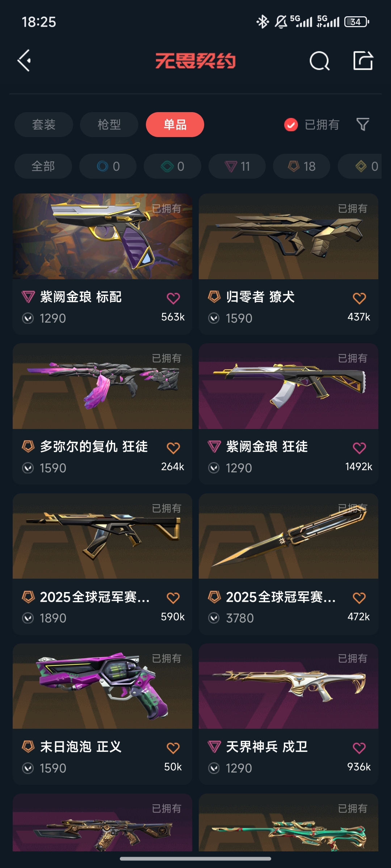Favorite the 归零者 獠犬 heart icon
Screen dimensions: 391x868
pos(360,298)
